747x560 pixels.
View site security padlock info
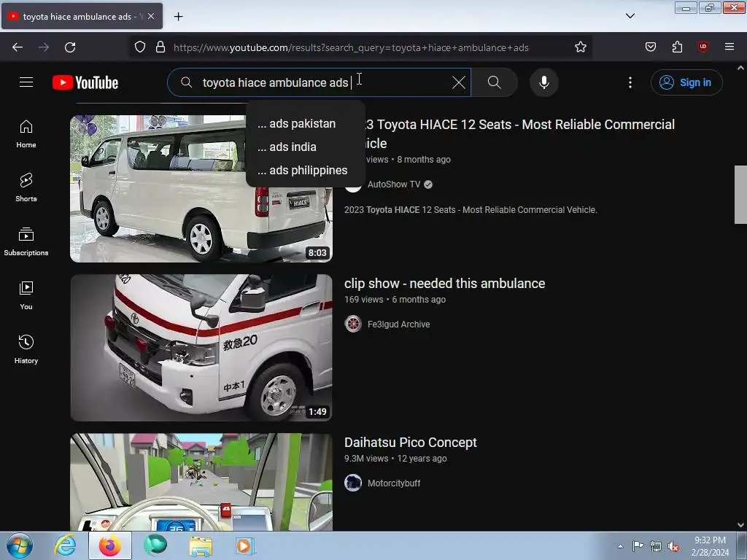(160, 47)
